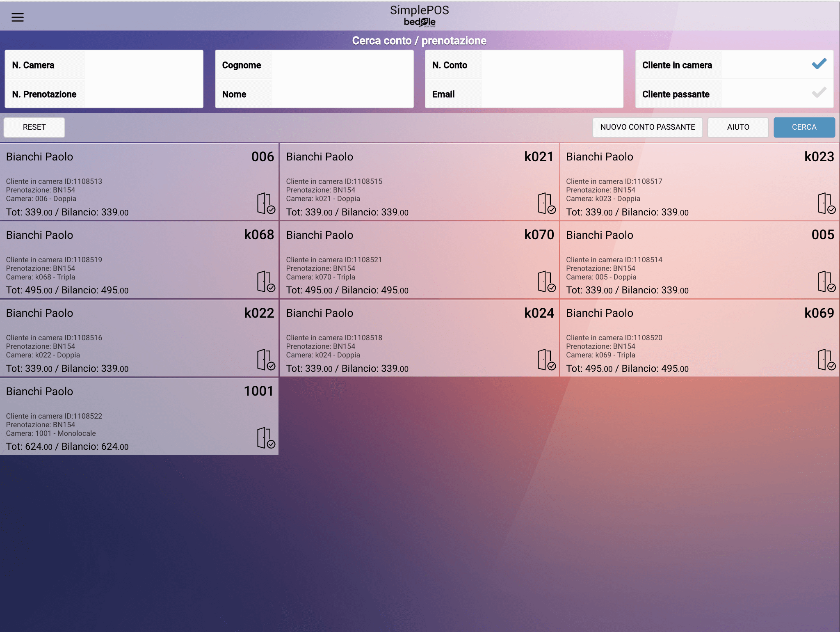Click into the Cognome field
This screenshot has height=632, width=840.
pyautogui.click(x=342, y=65)
